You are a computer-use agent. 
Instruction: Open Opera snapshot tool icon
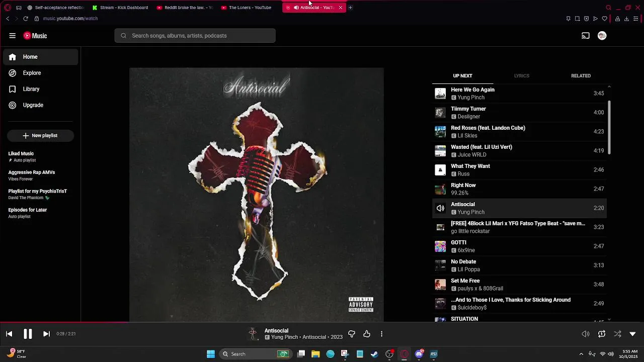(577, 19)
